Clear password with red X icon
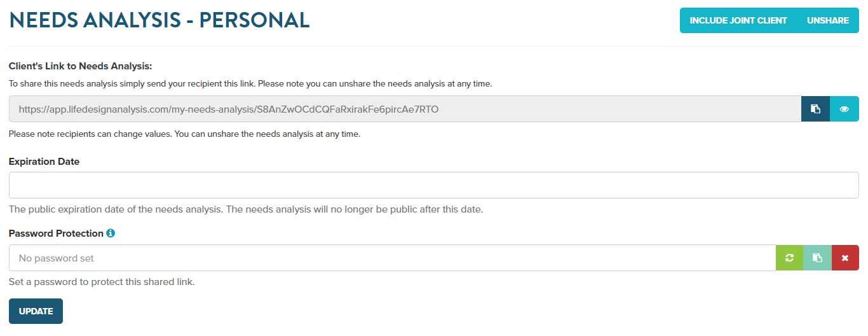The width and height of the screenshot is (868, 336). coord(845,258)
